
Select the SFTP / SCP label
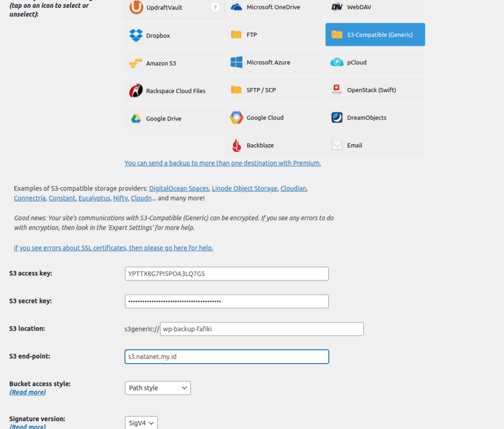point(261,90)
